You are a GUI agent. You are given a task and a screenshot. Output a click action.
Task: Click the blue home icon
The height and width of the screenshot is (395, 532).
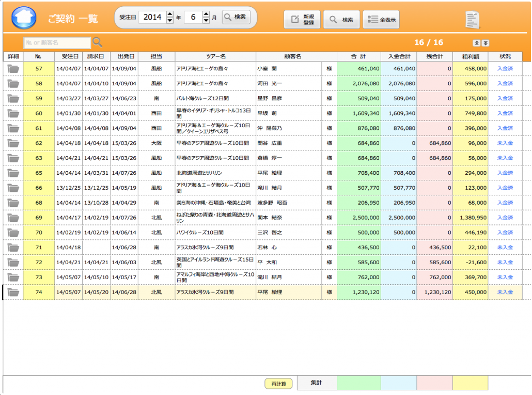coord(23,18)
